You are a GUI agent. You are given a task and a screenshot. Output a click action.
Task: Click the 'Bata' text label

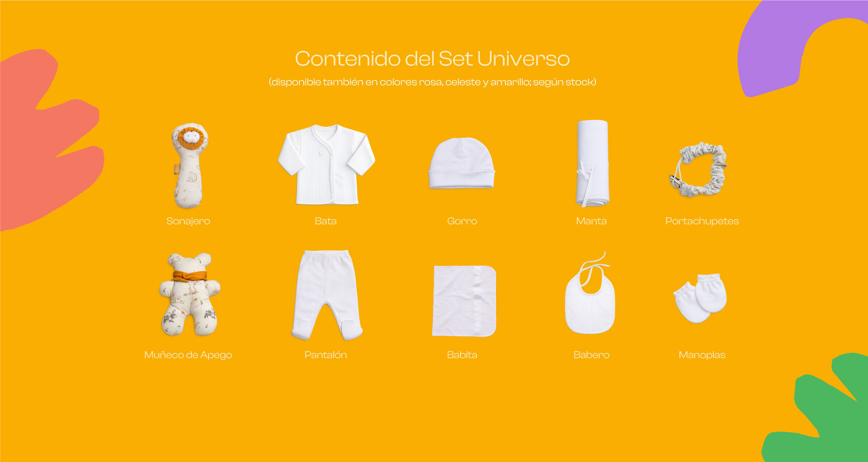tap(325, 221)
